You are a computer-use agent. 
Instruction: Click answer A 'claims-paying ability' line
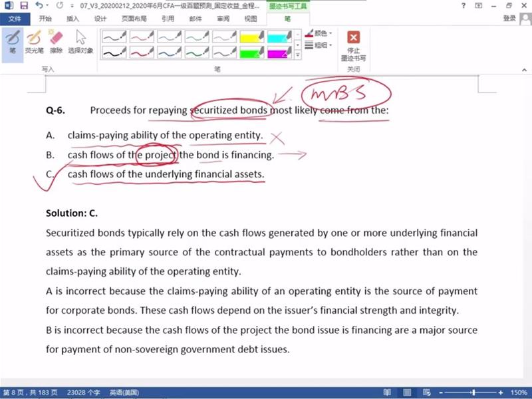165,135
